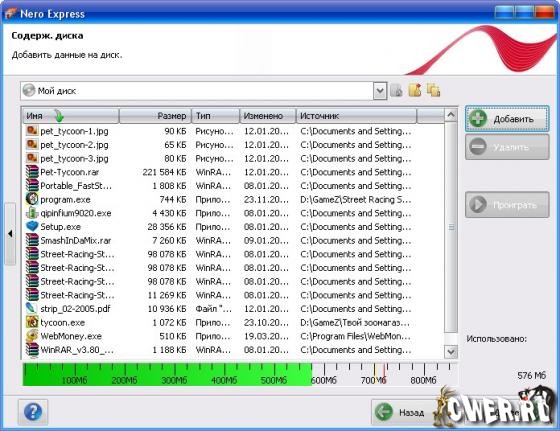This screenshot has width=560, height=431.
Task: Select the program.exe file icon
Action: (32, 199)
